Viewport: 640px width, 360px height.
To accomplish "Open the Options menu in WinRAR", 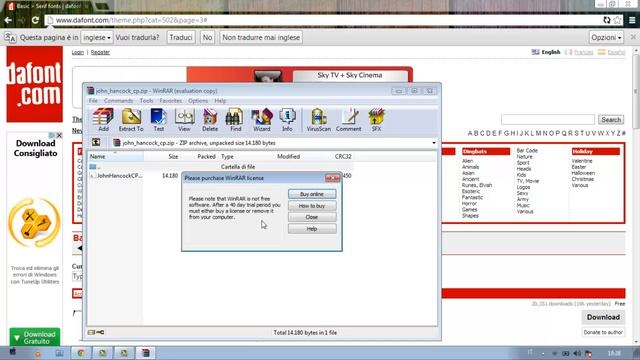I will click(x=198, y=101).
